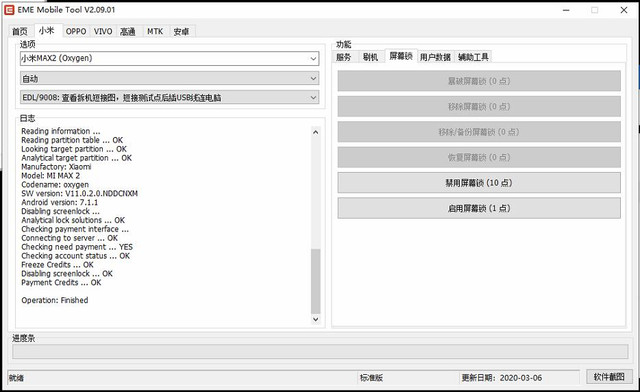Viewport: 640px width, 392px height.
Task: Click the 更新日期: 2020-03-06 status entry
Action: (502, 378)
